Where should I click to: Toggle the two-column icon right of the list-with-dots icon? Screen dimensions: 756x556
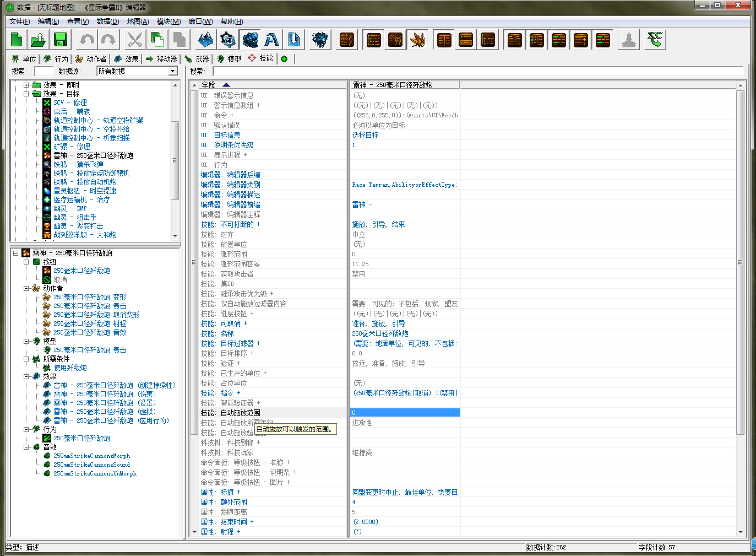(514, 40)
